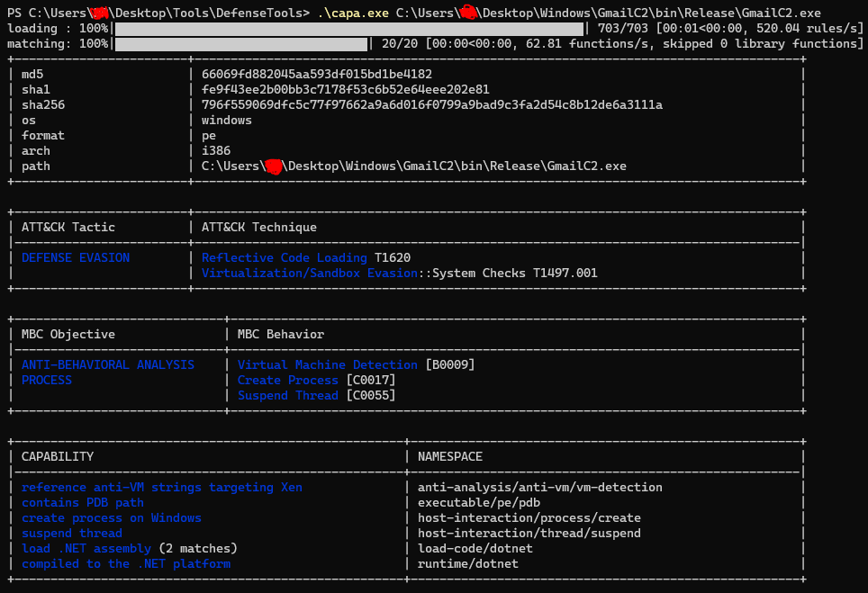868x593 pixels.
Task: Select the load .NET assembly capability
Action: 86,549
